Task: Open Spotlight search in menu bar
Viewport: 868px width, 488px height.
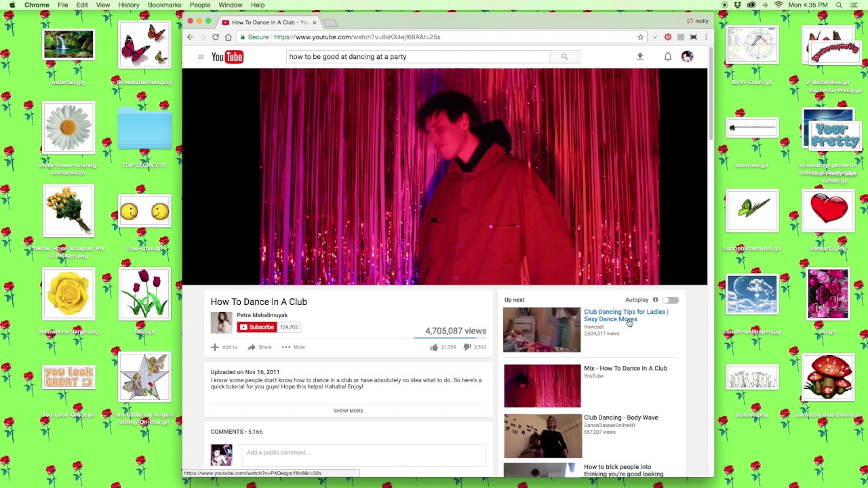Action: pyautogui.click(x=840, y=5)
